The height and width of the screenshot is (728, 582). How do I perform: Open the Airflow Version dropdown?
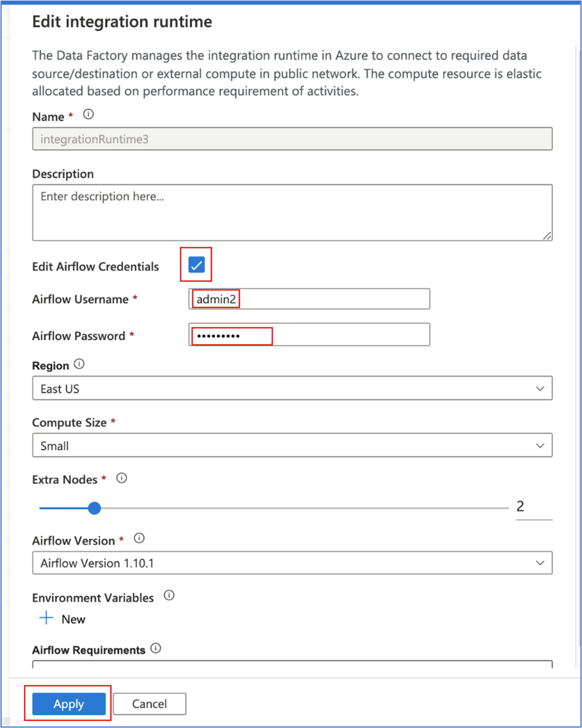click(293, 563)
